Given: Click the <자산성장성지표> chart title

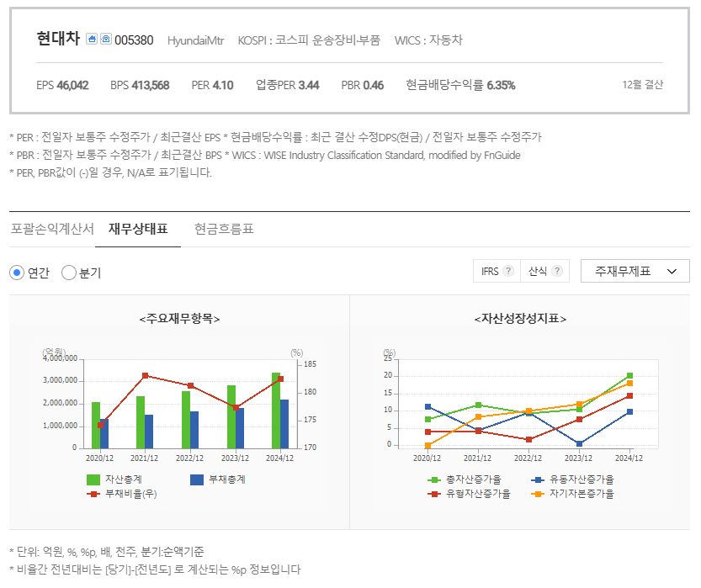Looking at the screenshot, I should pos(520,319).
